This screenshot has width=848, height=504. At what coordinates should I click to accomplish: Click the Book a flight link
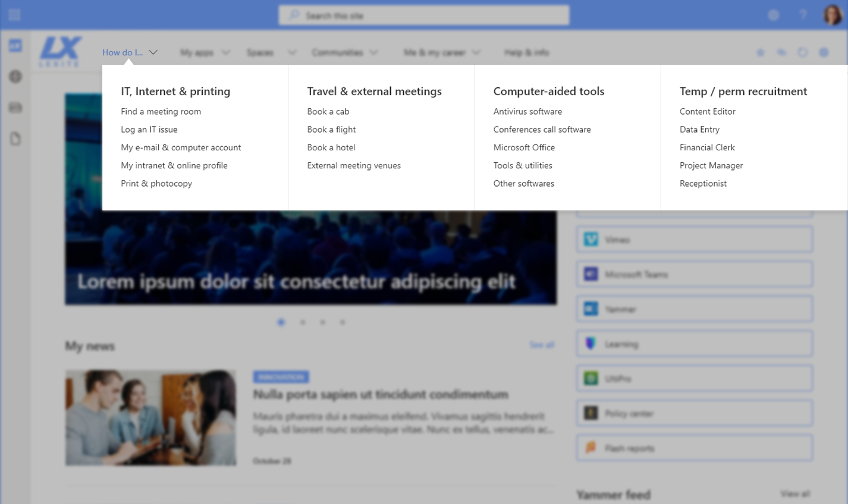pos(331,129)
